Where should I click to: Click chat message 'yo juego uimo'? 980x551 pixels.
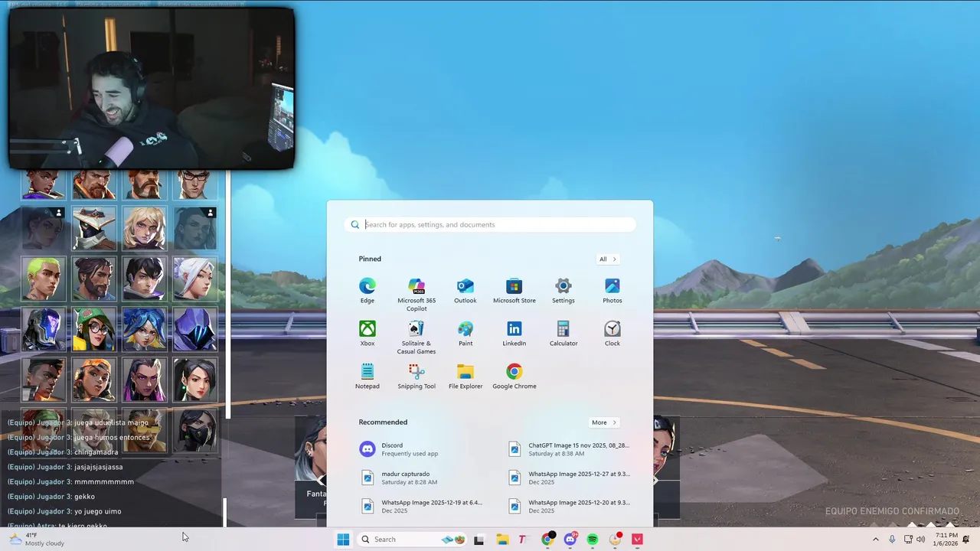[x=97, y=511]
